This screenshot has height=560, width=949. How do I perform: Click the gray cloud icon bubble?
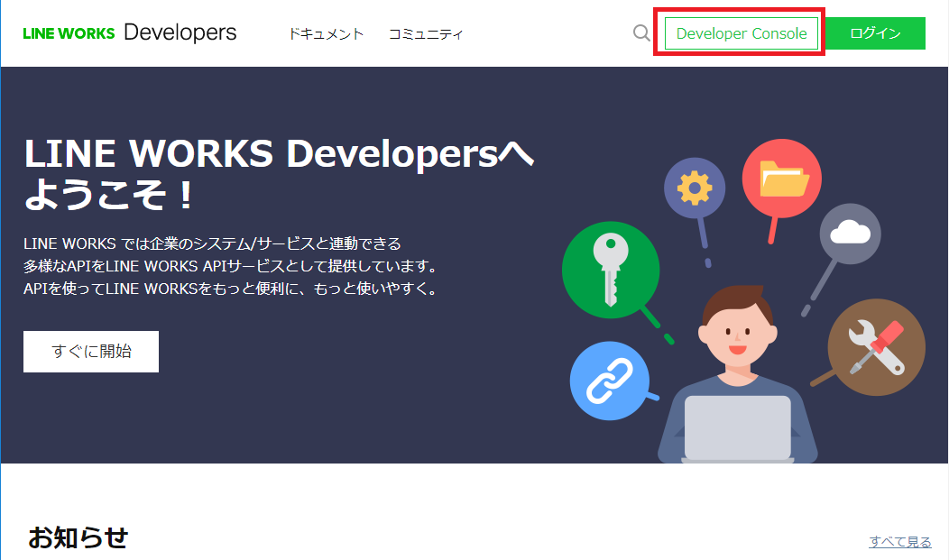849,234
